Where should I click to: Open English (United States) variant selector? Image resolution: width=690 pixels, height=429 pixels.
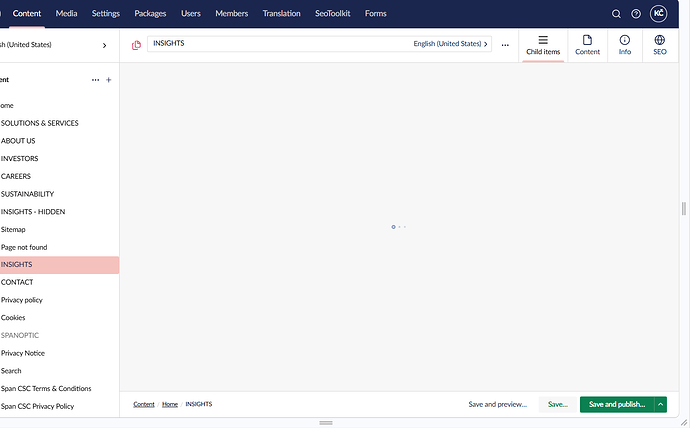(450, 44)
